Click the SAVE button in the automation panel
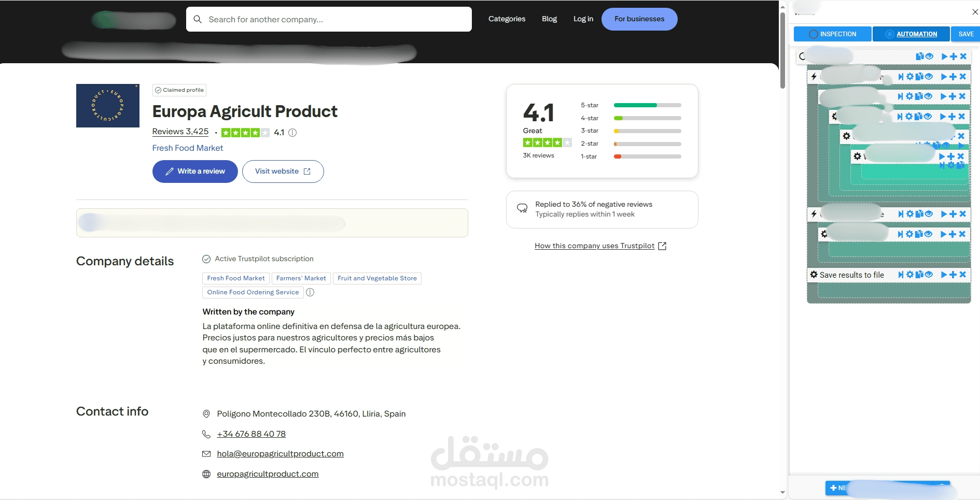 tap(965, 34)
